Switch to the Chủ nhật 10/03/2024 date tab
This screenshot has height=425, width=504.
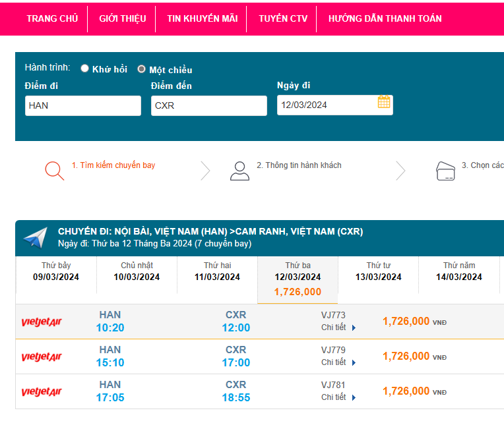137,271
